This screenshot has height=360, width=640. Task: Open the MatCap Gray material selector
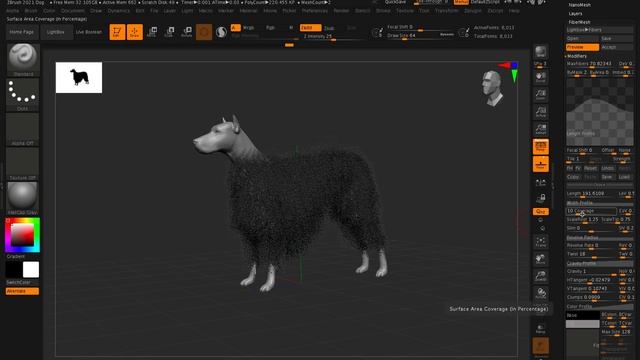point(22,198)
